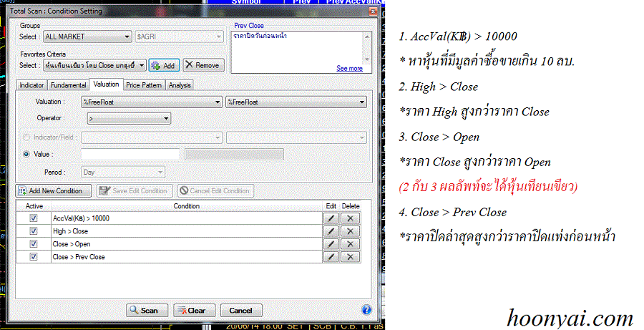
Task: Switch to the Fundamental tab
Action: coord(68,85)
